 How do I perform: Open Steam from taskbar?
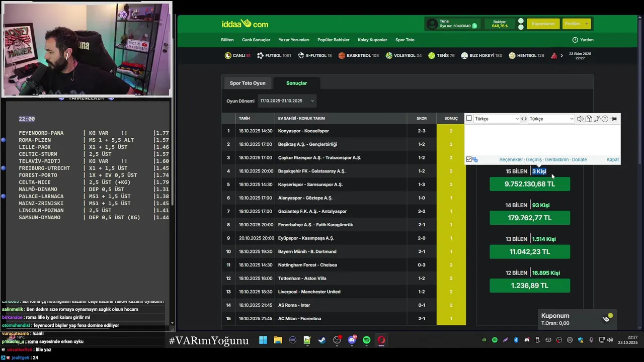pos(322,340)
